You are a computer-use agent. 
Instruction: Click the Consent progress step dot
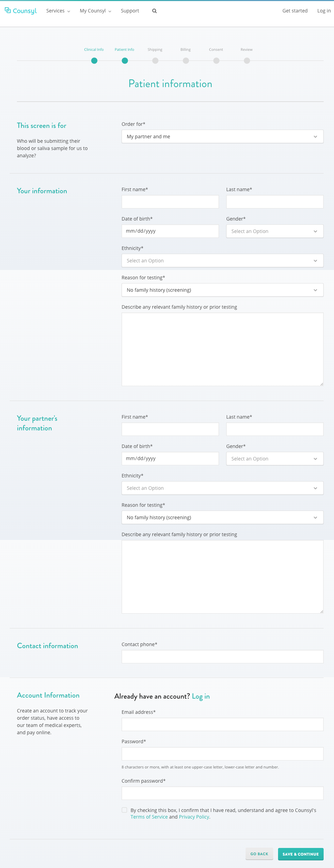216,61
